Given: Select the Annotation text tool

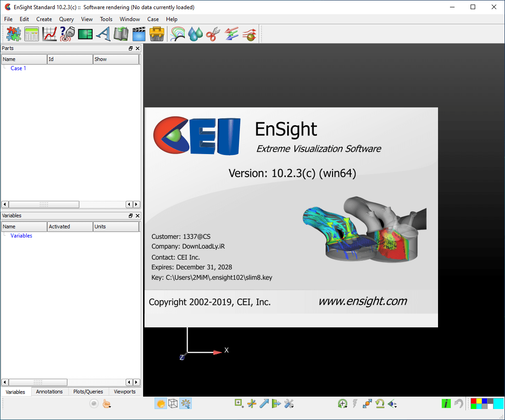Looking at the screenshot, I should click(x=103, y=33).
